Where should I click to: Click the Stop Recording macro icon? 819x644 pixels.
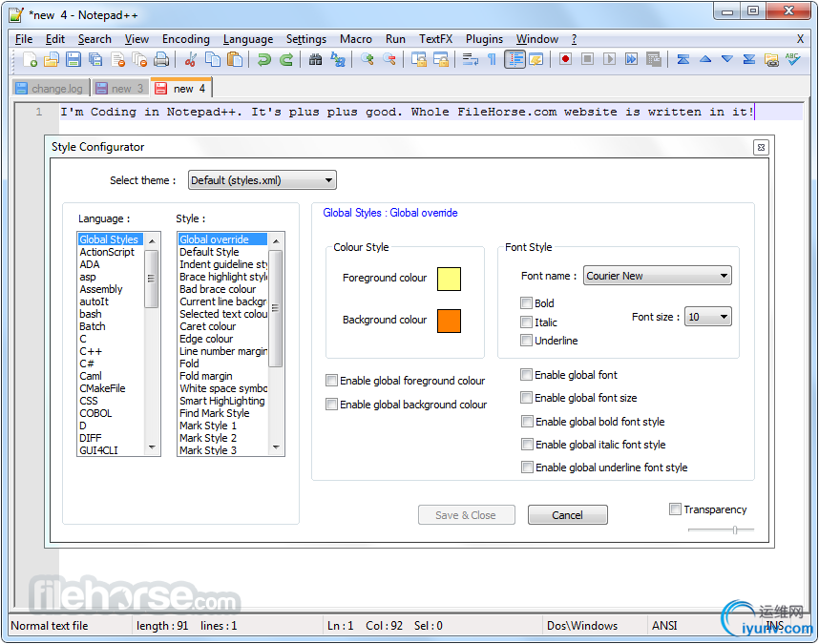(587, 59)
